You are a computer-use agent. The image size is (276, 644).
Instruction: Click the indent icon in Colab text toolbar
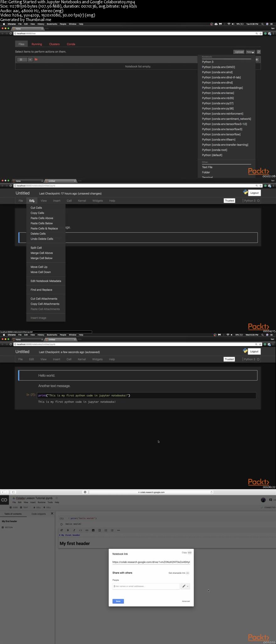[x=99, y=530]
